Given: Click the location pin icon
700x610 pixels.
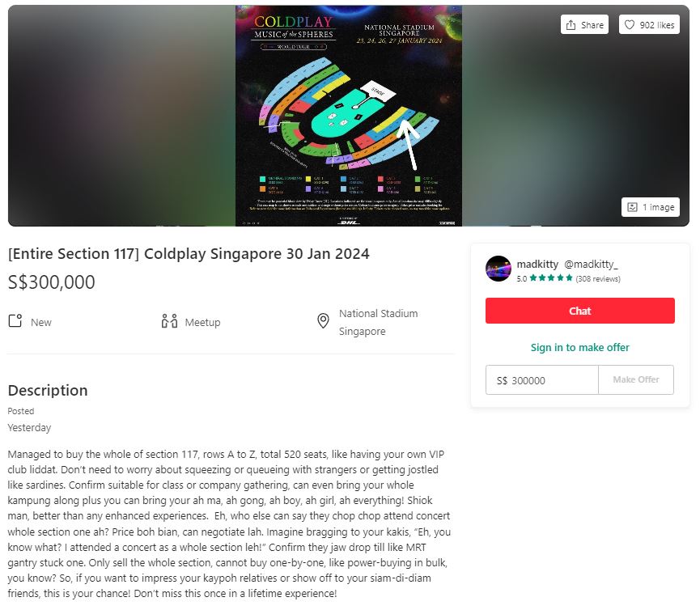Looking at the screenshot, I should point(323,321).
